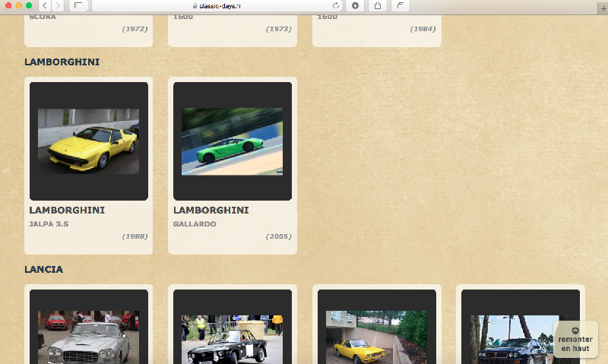The width and height of the screenshot is (608, 364).
Task: Open the Lamborghini title above Gallardo
Action: [211, 210]
